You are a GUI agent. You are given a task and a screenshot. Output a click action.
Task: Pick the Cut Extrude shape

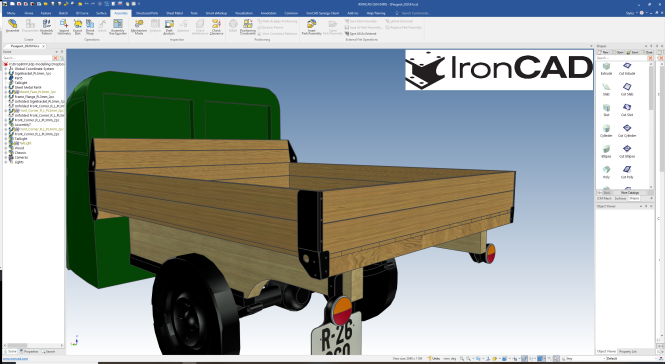627,69
